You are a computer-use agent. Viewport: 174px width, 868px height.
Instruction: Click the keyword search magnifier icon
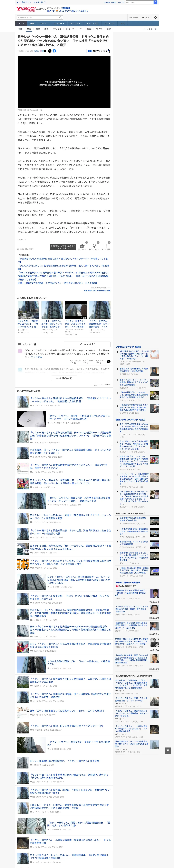pyautogui.click(x=60, y=18)
